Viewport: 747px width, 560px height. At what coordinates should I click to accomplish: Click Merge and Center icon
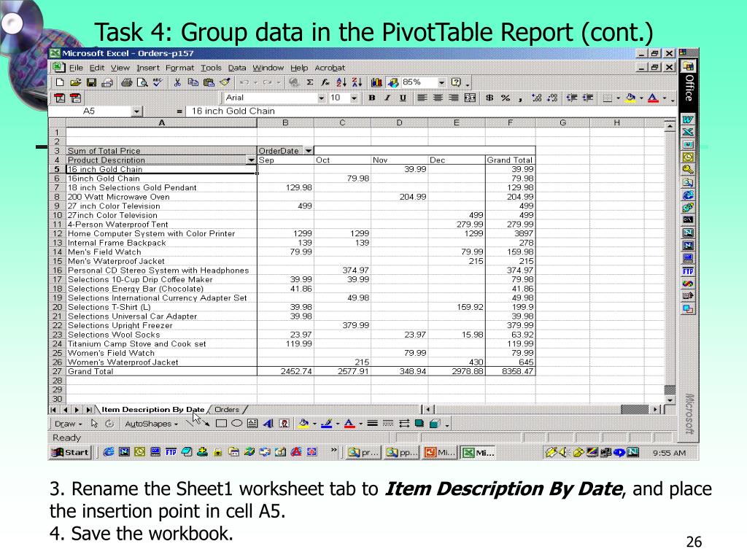(x=471, y=98)
